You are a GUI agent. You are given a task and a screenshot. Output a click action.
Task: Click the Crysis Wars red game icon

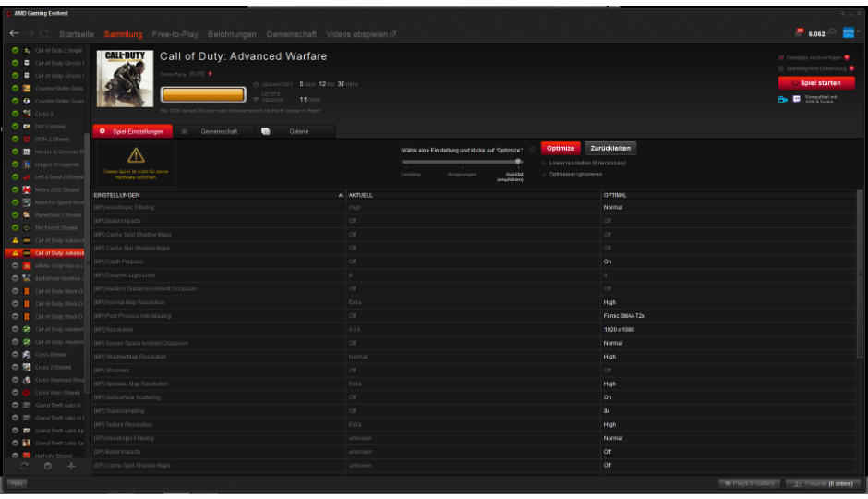[x=27, y=392]
